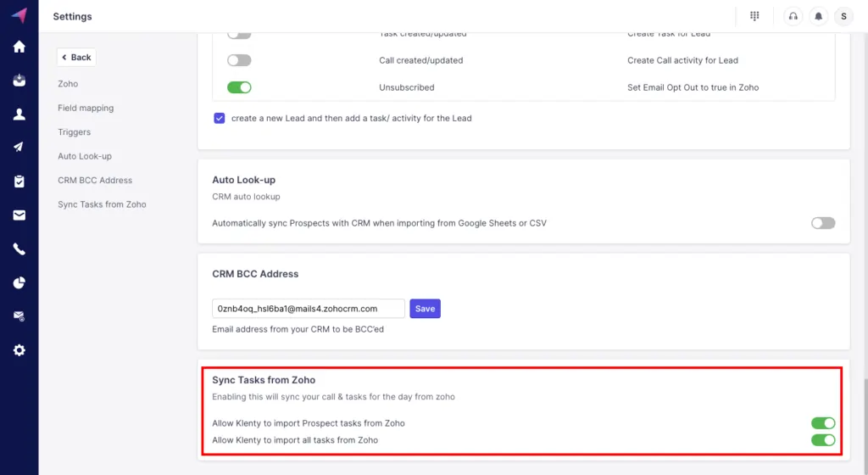Open the Reports pie chart icon
868x475 pixels.
[x=19, y=283]
